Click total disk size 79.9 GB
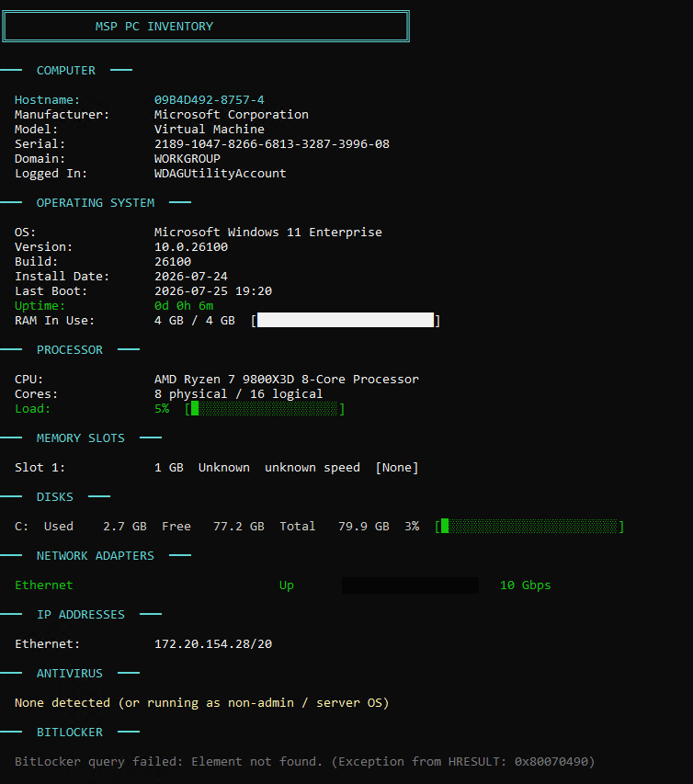The height and width of the screenshot is (784, 693). tap(363, 527)
